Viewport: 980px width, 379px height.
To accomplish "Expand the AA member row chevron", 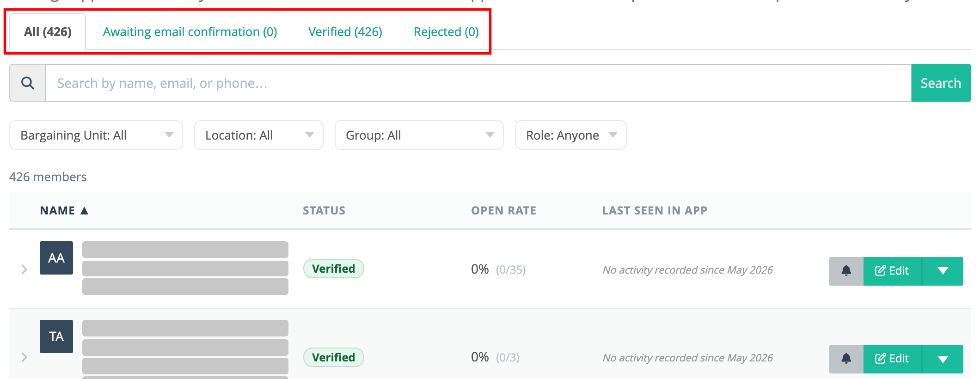I will click(24, 269).
